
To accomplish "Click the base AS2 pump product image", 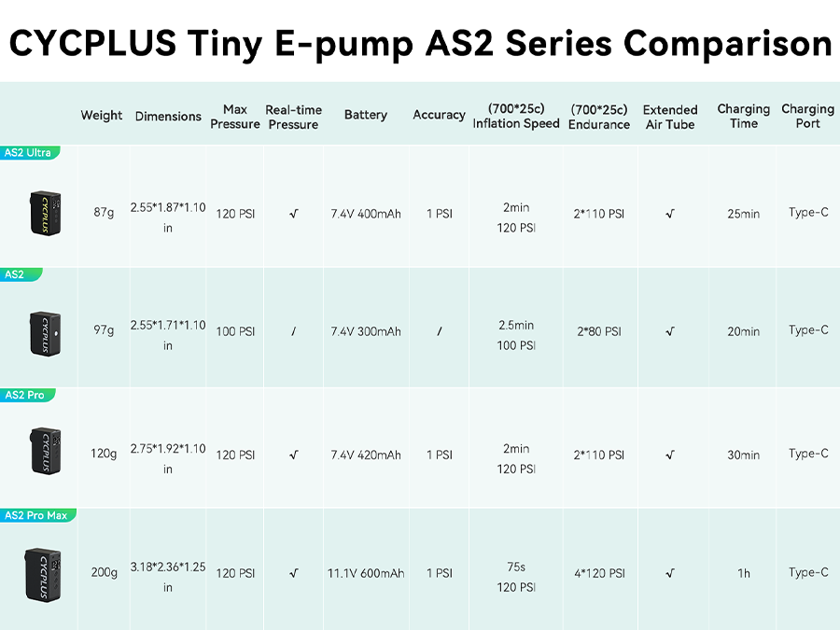I will 44,332.
